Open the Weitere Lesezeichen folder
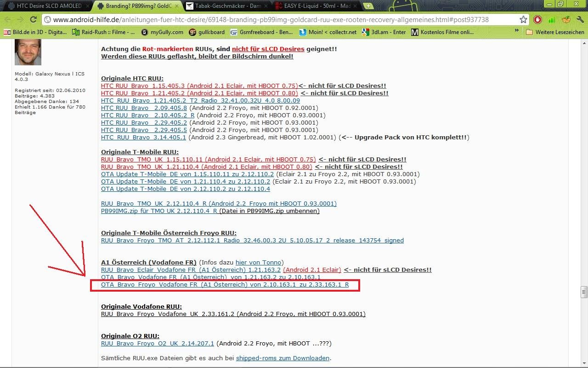 coord(555,32)
